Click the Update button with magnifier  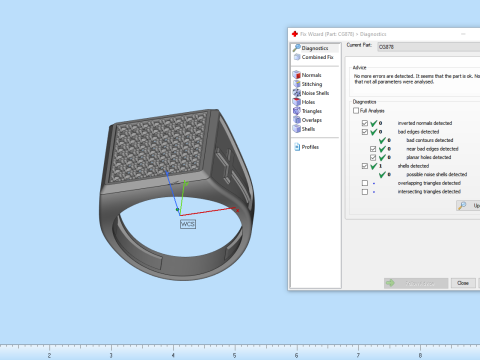point(468,205)
